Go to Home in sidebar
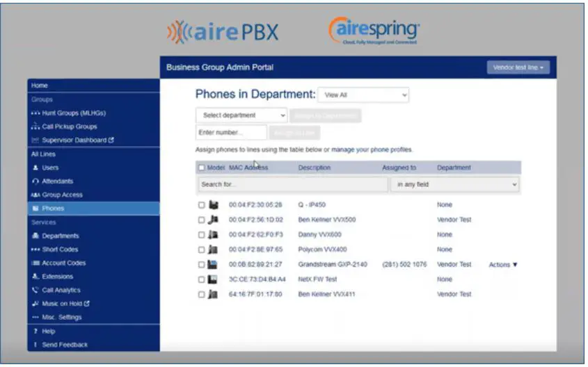The height and width of the screenshot is (367, 588). click(40, 85)
